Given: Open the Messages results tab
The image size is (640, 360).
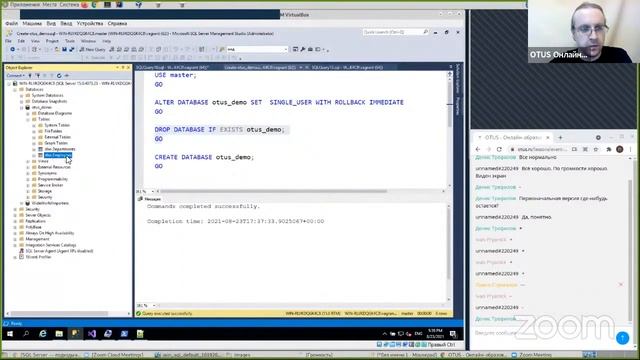Looking at the screenshot, I should pyautogui.click(x=150, y=199).
